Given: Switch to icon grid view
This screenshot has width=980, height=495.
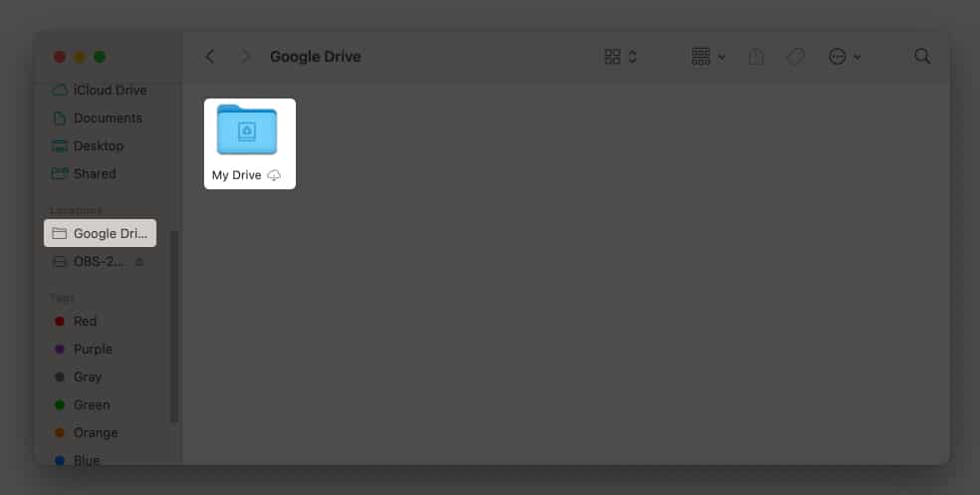Looking at the screenshot, I should (612, 56).
